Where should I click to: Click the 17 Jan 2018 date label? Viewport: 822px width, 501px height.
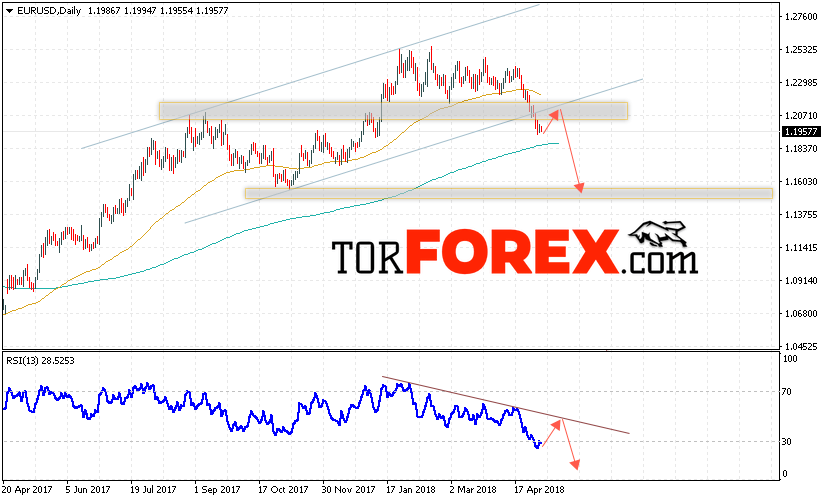pos(411,490)
